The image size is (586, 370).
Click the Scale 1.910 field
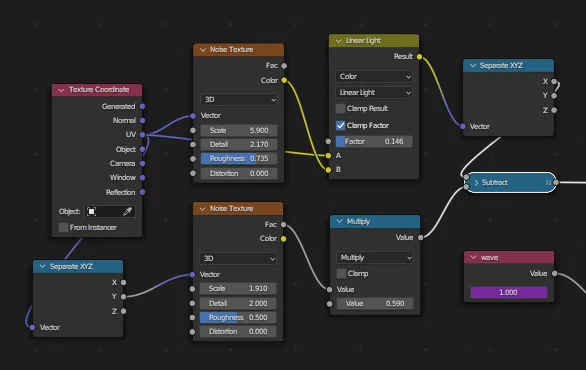[x=238, y=289]
